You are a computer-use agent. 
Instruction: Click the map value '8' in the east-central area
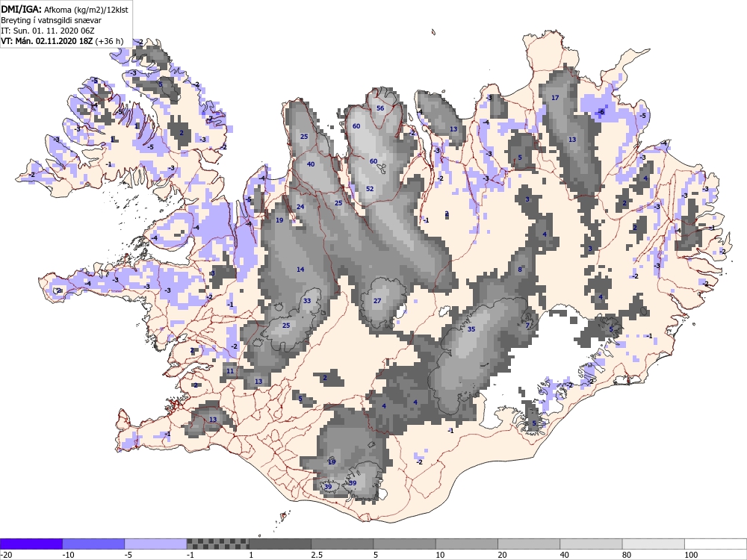click(x=520, y=270)
